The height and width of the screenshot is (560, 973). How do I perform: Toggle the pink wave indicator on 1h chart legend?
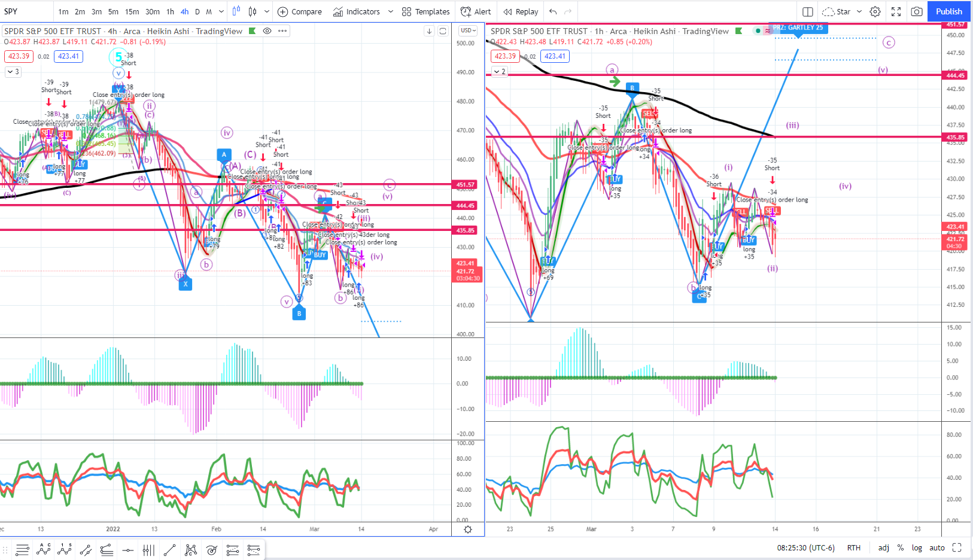pos(767,31)
